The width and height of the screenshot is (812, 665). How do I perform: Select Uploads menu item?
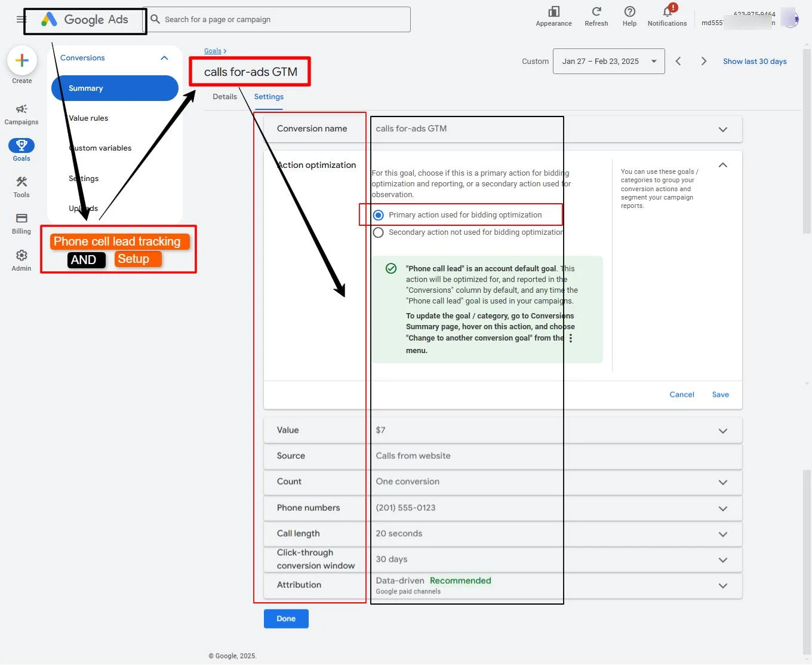coord(83,209)
